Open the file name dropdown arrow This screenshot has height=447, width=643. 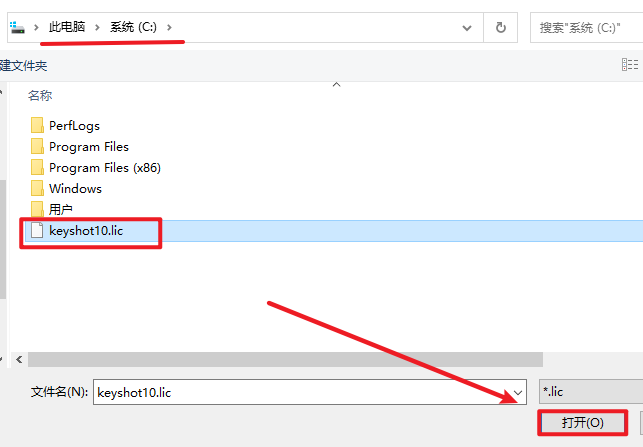(x=517, y=393)
